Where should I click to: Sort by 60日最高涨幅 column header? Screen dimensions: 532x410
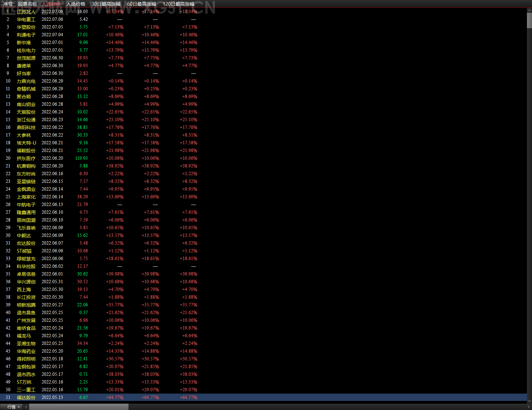[142, 4]
